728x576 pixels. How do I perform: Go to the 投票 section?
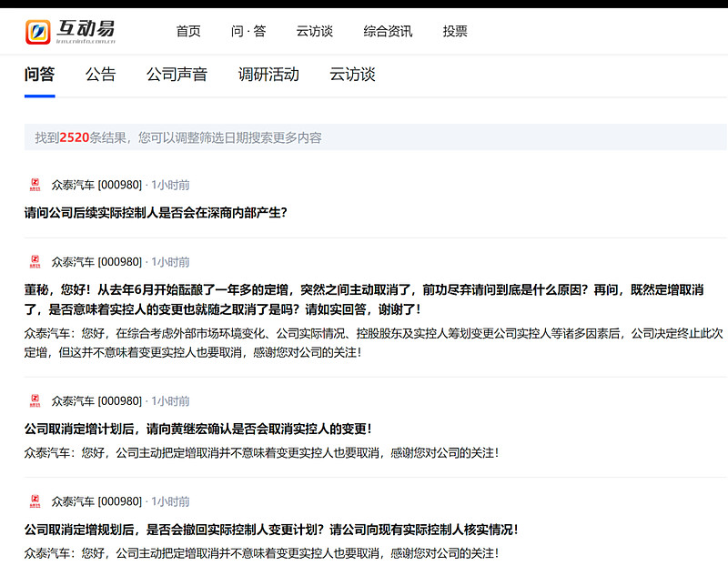[x=454, y=31]
